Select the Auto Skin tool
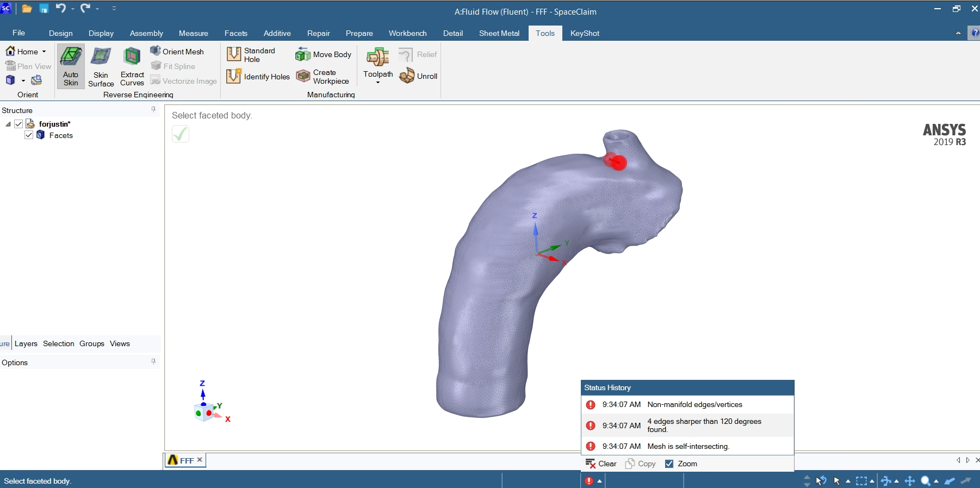Image resolution: width=980 pixels, height=488 pixels. click(71, 66)
